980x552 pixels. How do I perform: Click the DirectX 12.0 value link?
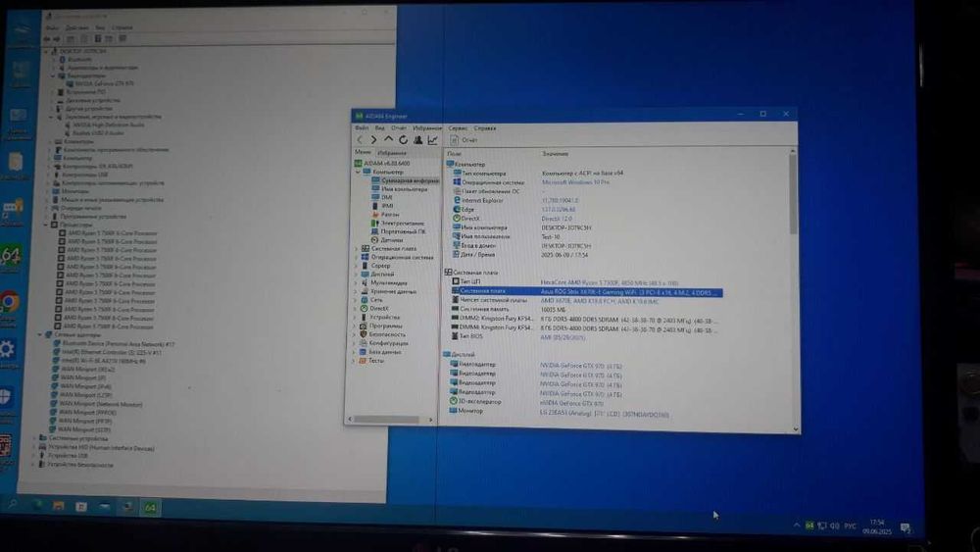(x=557, y=219)
